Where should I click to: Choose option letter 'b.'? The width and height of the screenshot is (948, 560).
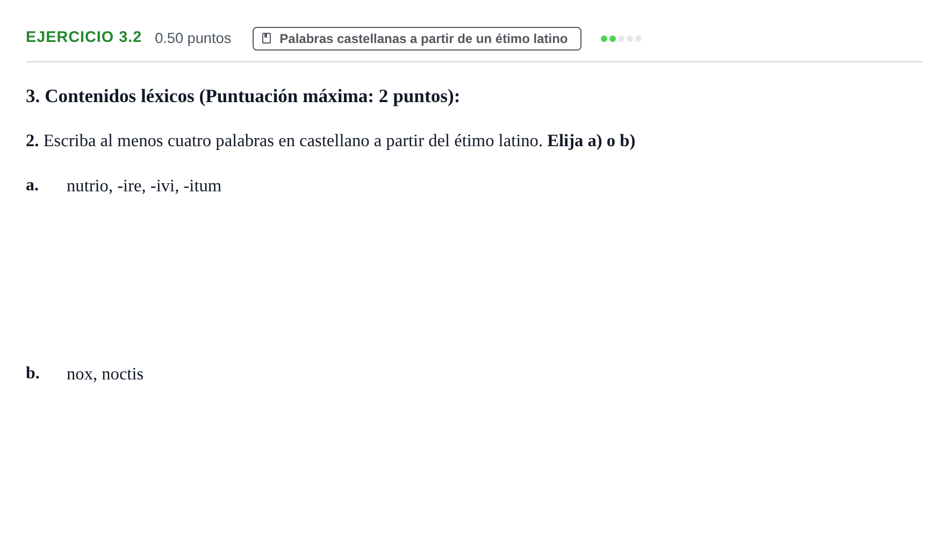pos(33,373)
